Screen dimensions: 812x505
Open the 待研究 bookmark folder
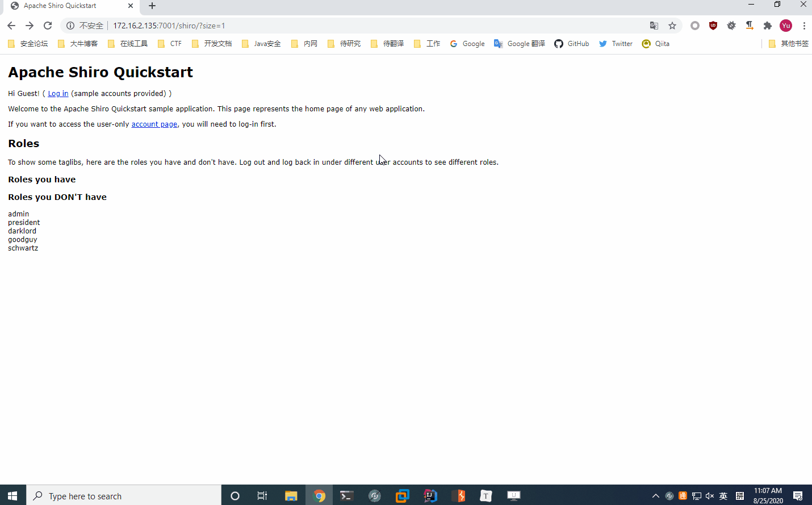[x=344, y=44]
